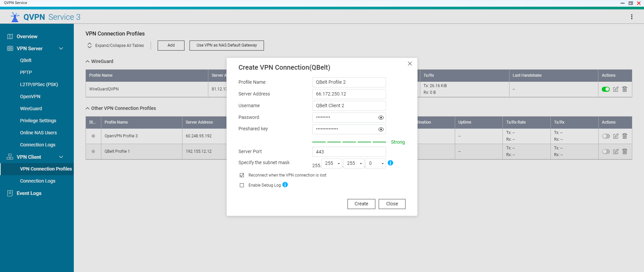Show the Password field characters
The width and height of the screenshot is (644, 272).
click(381, 118)
